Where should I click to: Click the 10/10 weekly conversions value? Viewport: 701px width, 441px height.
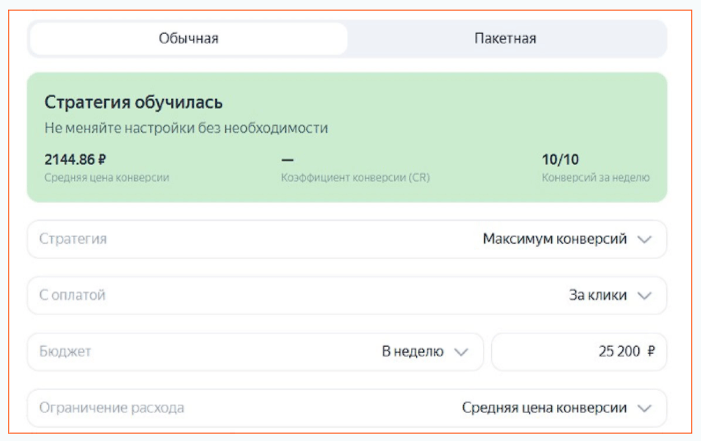pyautogui.click(x=560, y=159)
